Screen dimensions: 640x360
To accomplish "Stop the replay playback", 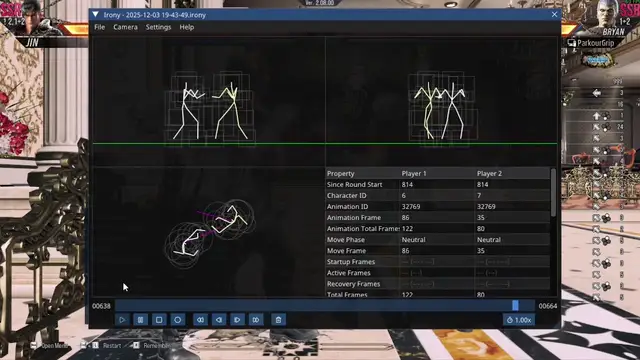I will pos(159,320).
